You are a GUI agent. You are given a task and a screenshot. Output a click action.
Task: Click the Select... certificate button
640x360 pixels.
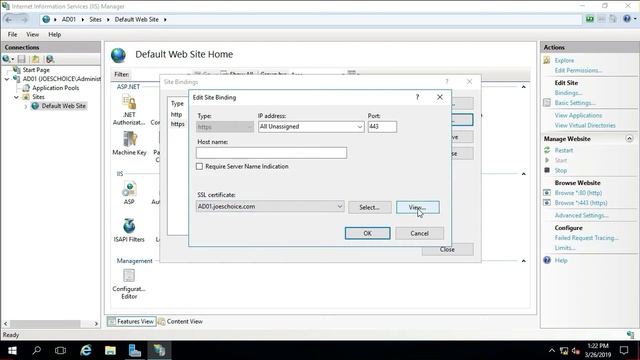[369, 207]
